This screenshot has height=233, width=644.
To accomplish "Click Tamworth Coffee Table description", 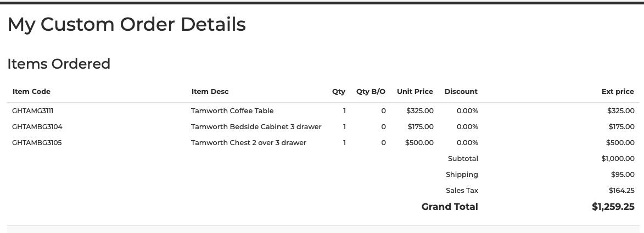I will coord(232,111).
